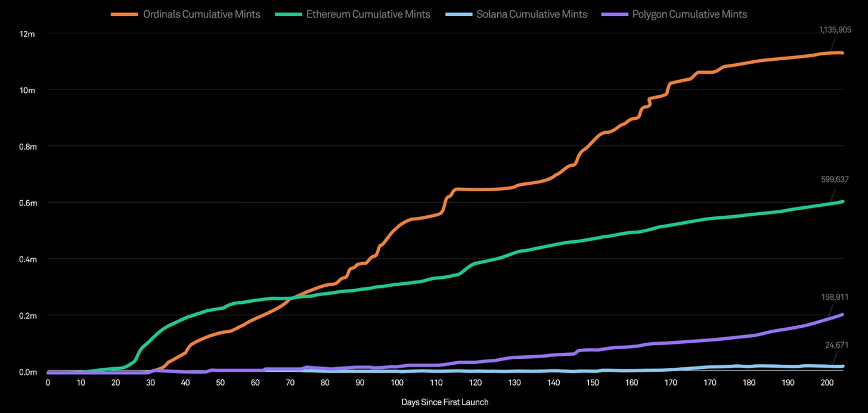The width and height of the screenshot is (868, 413).
Task: Click the 110 x-axis tick label
Action: pyautogui.click(x=436, y=383)
